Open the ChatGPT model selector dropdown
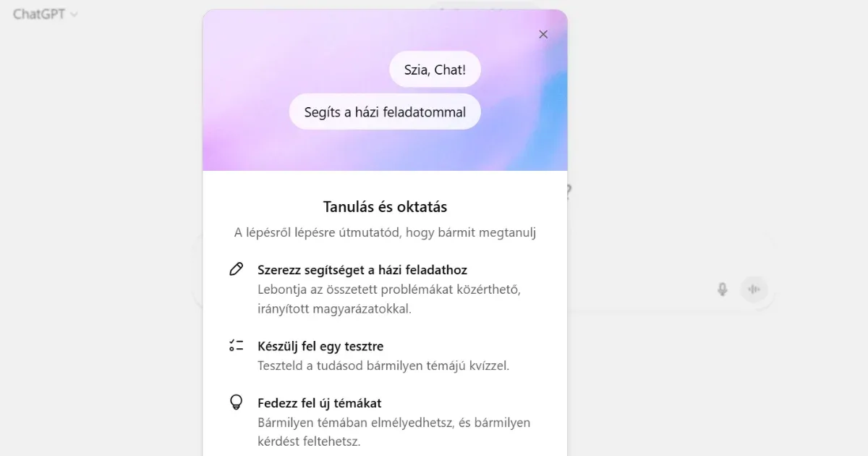The image size is (868, 456). (45, 14)
